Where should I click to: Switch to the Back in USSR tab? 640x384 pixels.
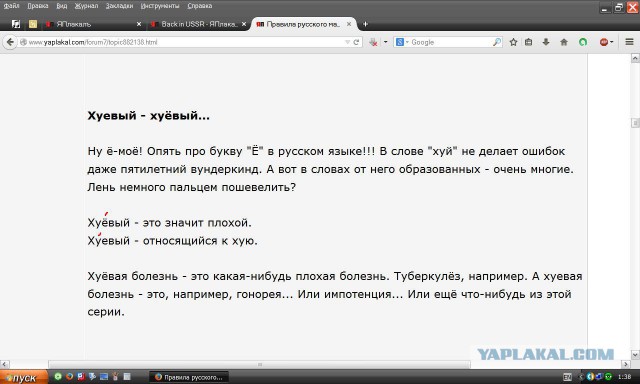(x=199, y=24)
